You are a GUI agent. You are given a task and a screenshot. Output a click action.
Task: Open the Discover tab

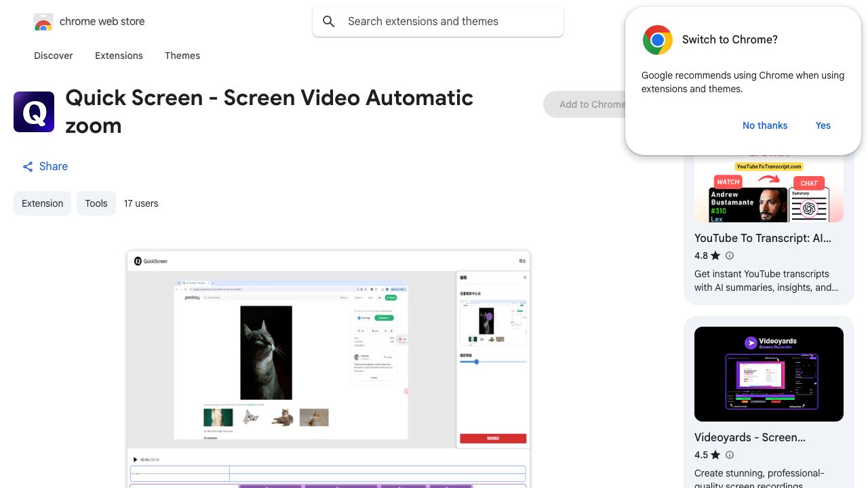point(54,56)
